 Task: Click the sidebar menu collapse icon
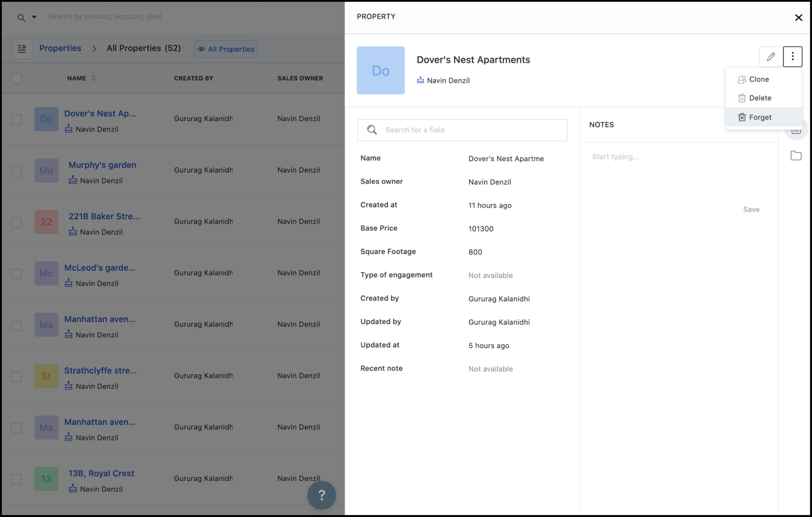click(22, 49)
